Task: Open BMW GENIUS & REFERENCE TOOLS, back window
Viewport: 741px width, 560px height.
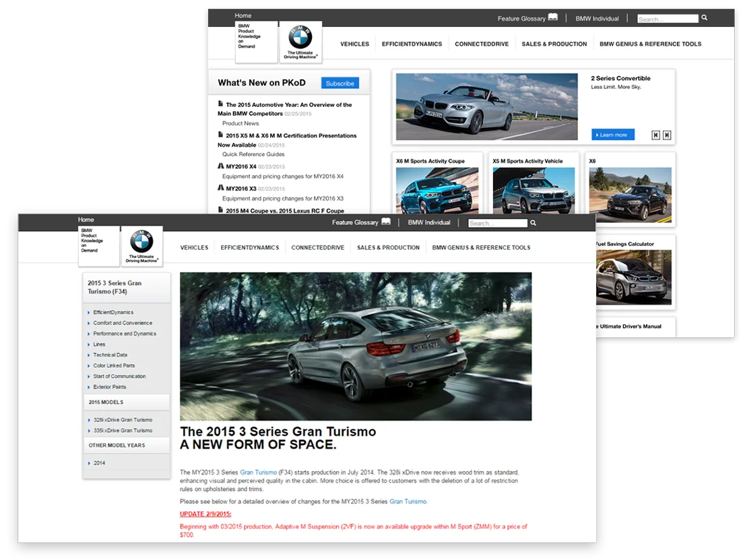Action: point(651,44)
